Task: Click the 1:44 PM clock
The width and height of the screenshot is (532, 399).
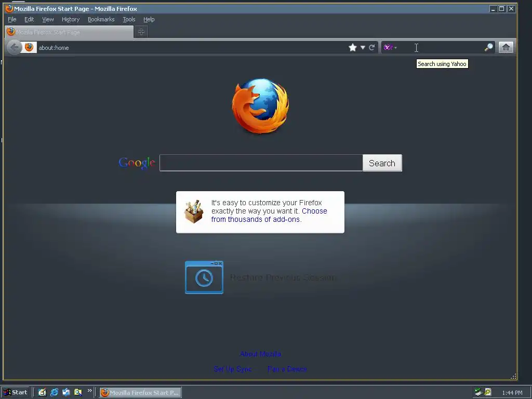Action: tap(512, 393)
